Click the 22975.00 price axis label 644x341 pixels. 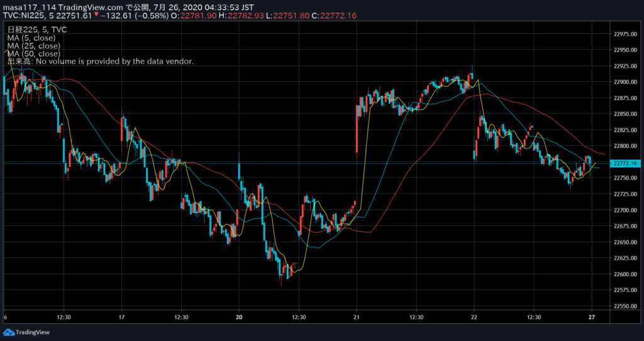(625, 34)
